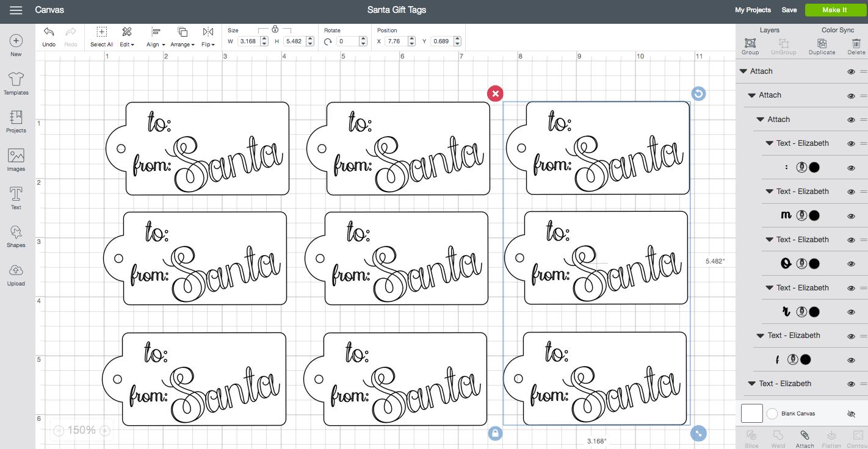Screen dimensions: 868x449
Task: Collapse the outermost Attach group
Action: click(743, 71)
